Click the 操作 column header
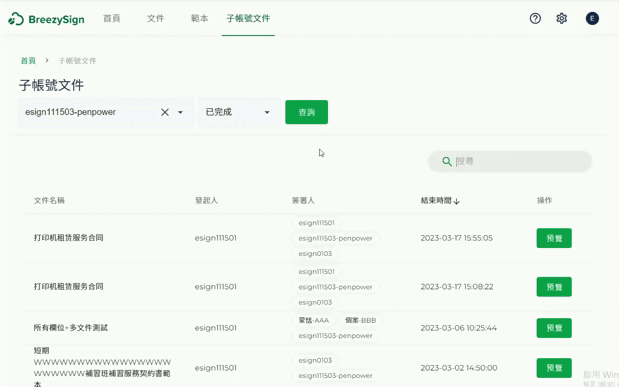This screenshot has width=619, height=387. coord(544,201)
